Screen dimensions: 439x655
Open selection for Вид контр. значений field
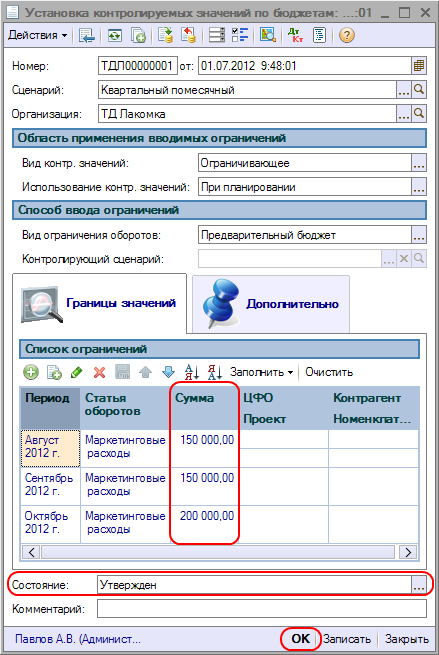419,163
